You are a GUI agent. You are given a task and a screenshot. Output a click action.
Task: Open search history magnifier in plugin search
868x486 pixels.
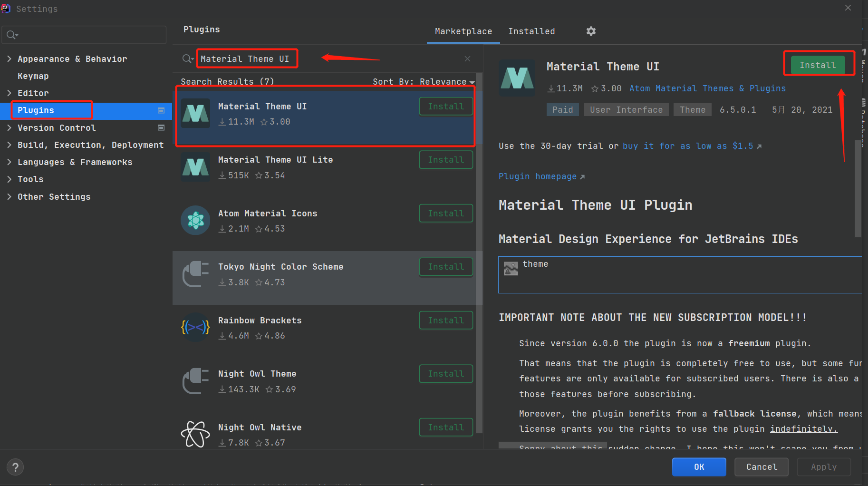click(x=188, y=59)
